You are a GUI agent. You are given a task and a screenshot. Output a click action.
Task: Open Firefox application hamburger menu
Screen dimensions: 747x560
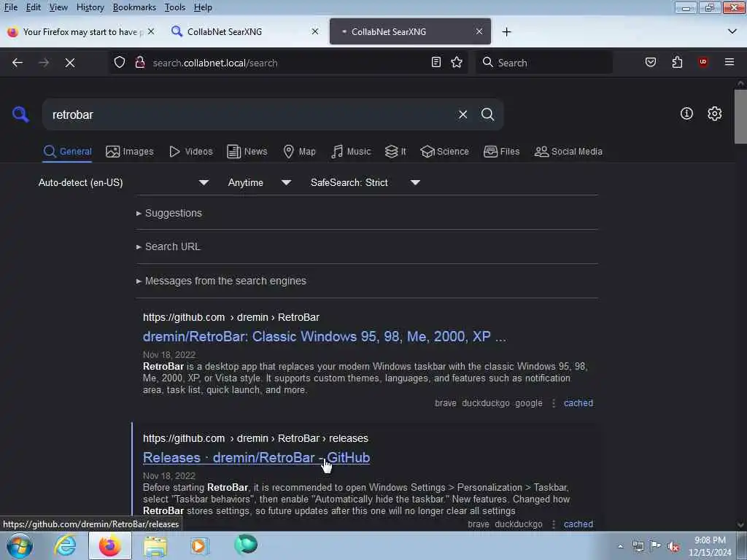pyautogui.click(x=729, y=63)
